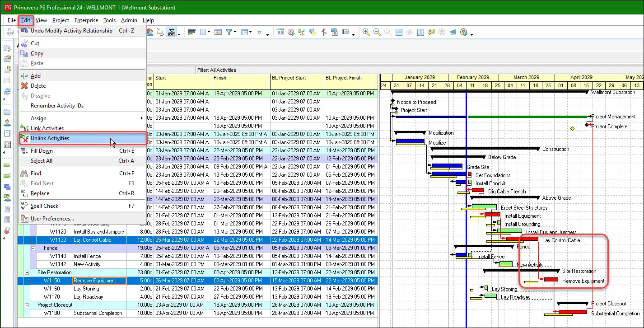
Task: Choose Renumber Activity IDs
Action: coord(83,106)
